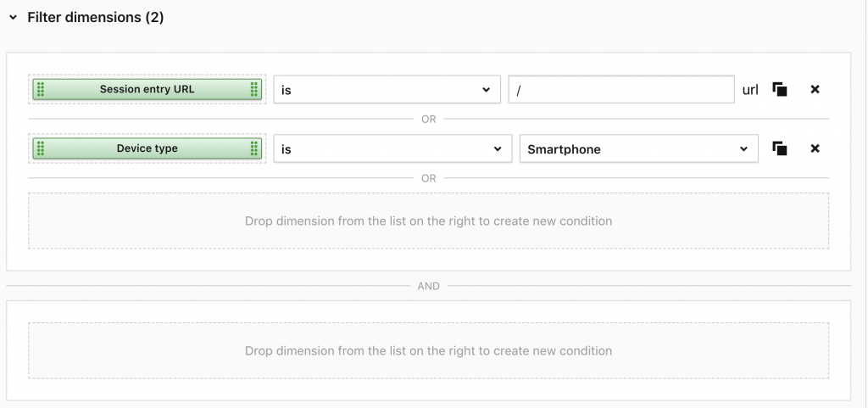Select the Device type dimension chip

(x=147, y=148)
